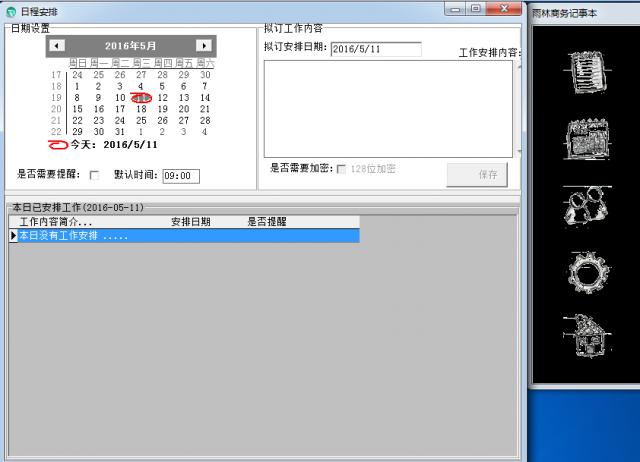
Task: Enable the 是否需要提醒 checkbox
Action: [x=94, y=175]
